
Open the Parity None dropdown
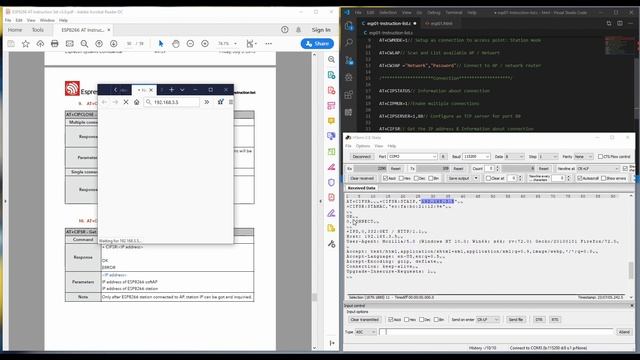click(584, 157)
